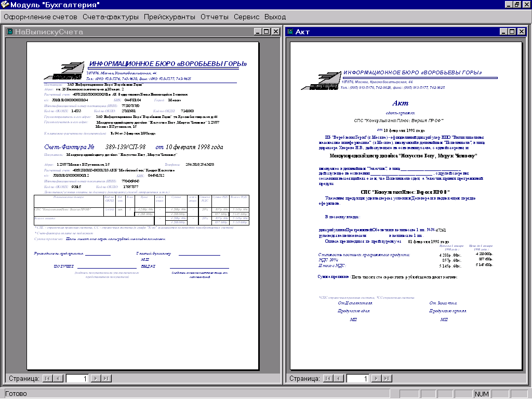This screenshot has height=399, width=532.
Task: Go to previous page in Акт window
Action: [x=339, y=379]
